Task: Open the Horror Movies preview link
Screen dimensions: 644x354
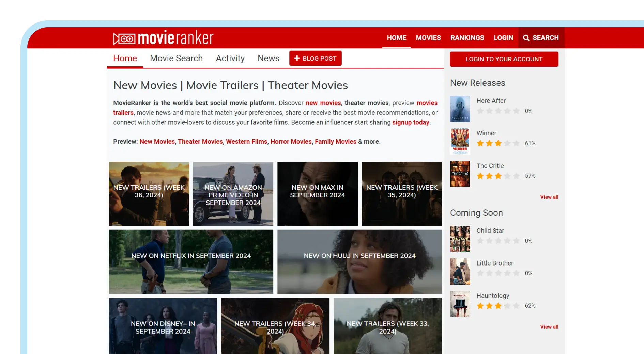Action: [x=291, y=141]
